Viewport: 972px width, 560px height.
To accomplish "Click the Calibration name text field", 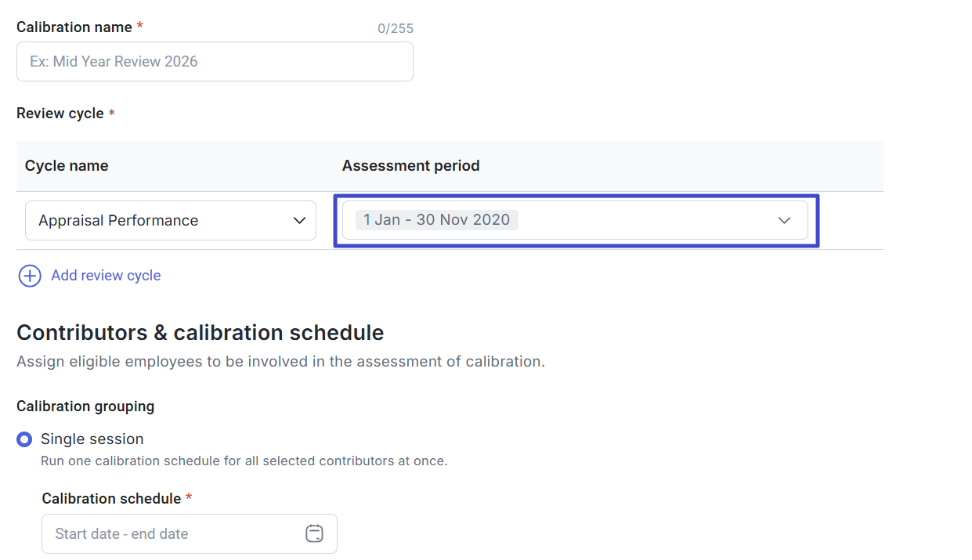I will click(214, 61).
